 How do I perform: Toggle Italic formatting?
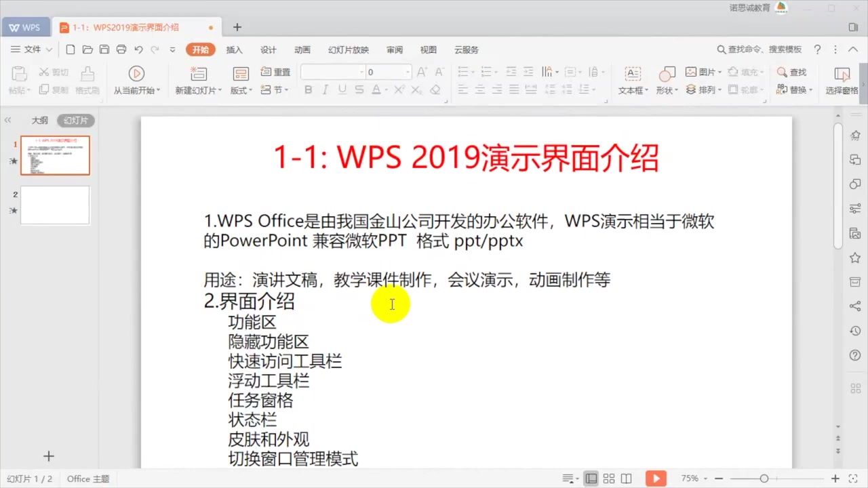[325, 89]
